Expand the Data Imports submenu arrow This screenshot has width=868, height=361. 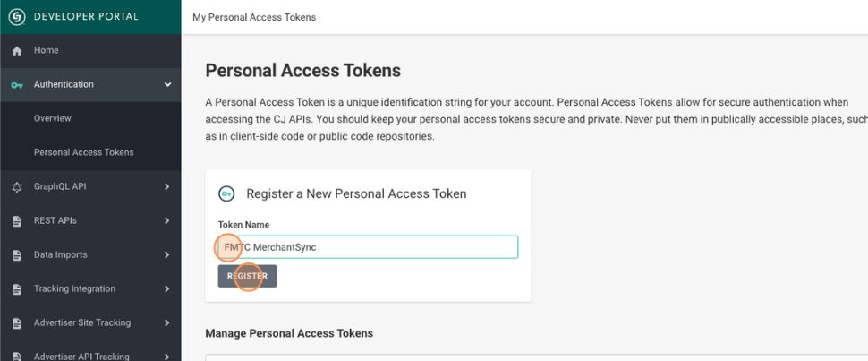tap(167, 255)
